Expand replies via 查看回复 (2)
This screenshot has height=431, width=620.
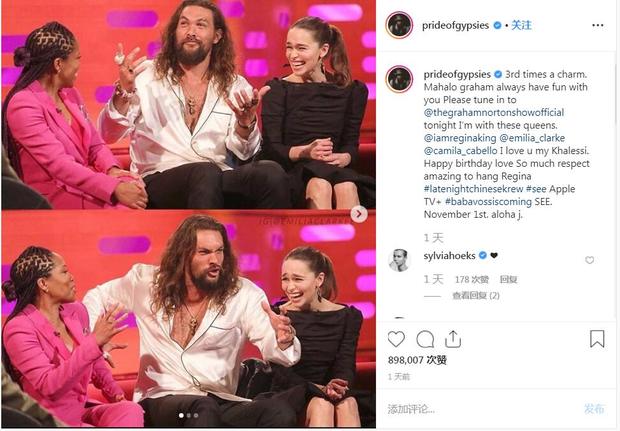(476, 295)
